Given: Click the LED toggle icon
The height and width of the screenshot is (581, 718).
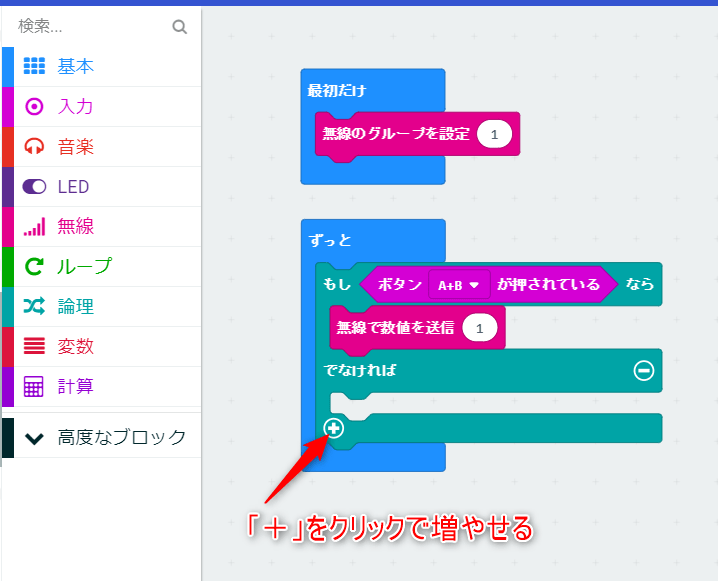Looking at the screenshot, I should pyautogui.click(x=34, y=186).
